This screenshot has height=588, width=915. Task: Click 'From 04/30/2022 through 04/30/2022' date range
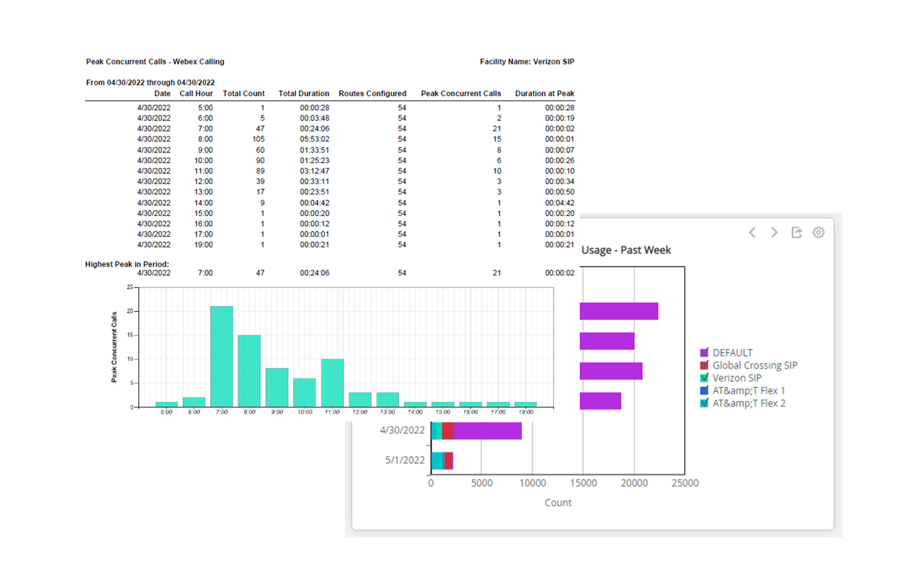coord(150,82)
